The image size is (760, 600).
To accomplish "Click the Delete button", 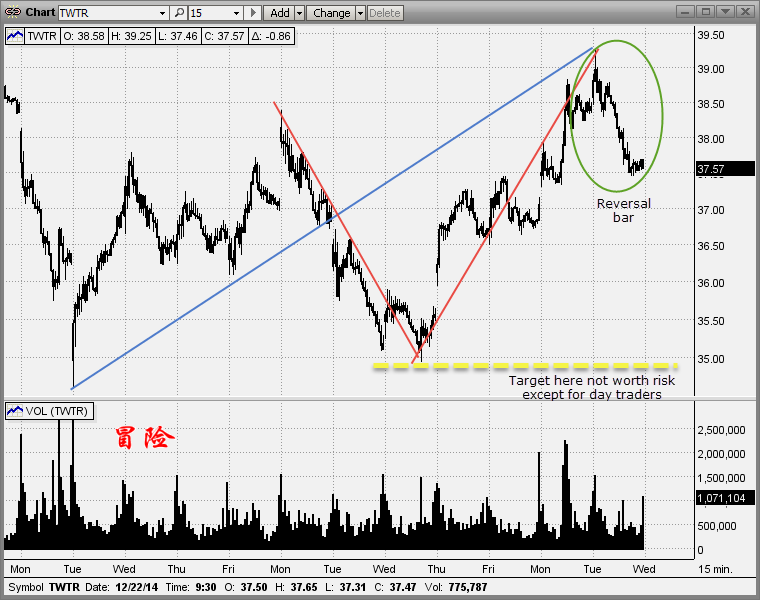I will click(385, 13).
